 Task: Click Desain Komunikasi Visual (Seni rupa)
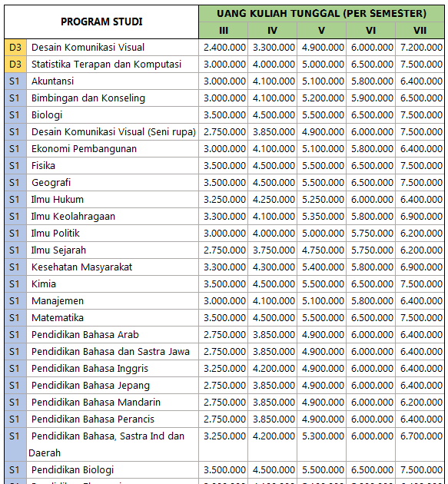(x=114, y=132)
